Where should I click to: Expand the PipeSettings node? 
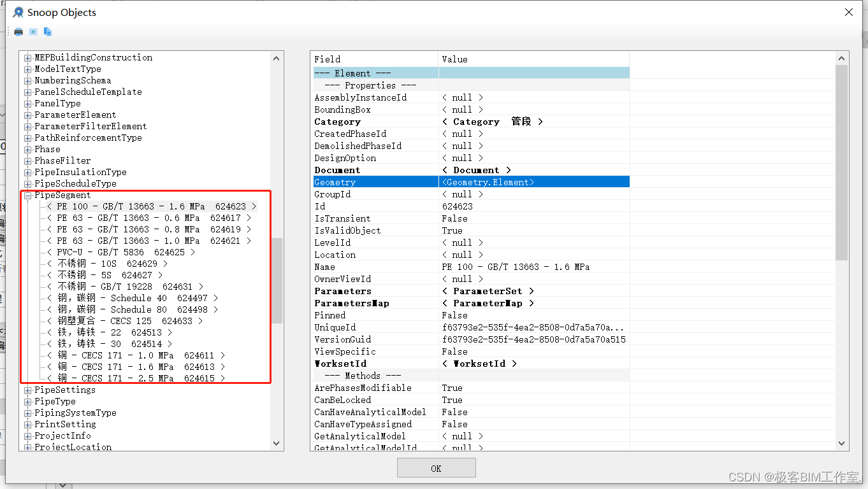pyautogui.click(x=28, y=390)
